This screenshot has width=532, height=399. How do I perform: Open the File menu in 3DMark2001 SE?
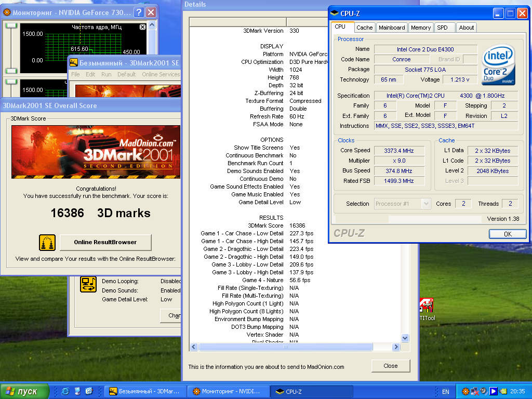pos(76,74)
